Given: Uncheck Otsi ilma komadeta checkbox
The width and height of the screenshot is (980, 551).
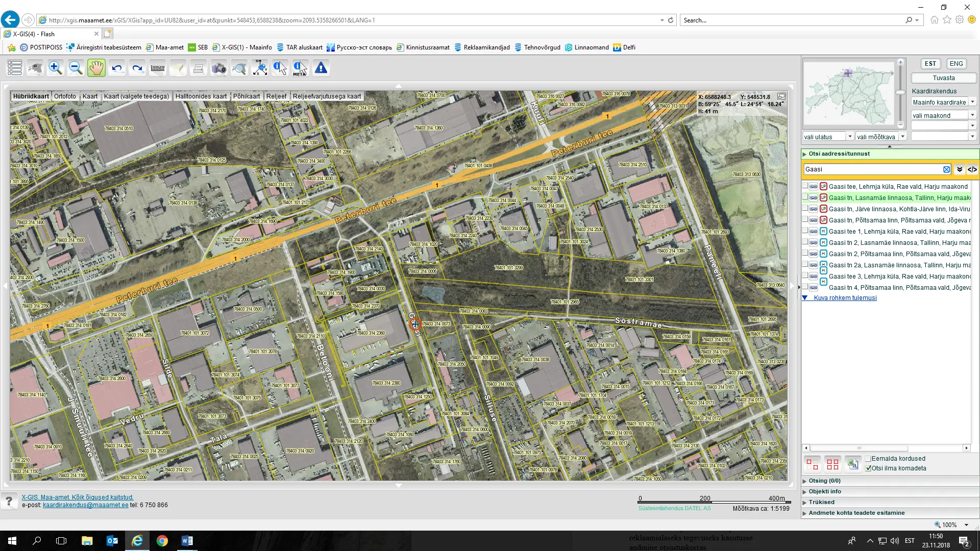Looking at the screenshot, I should [868, 468].
